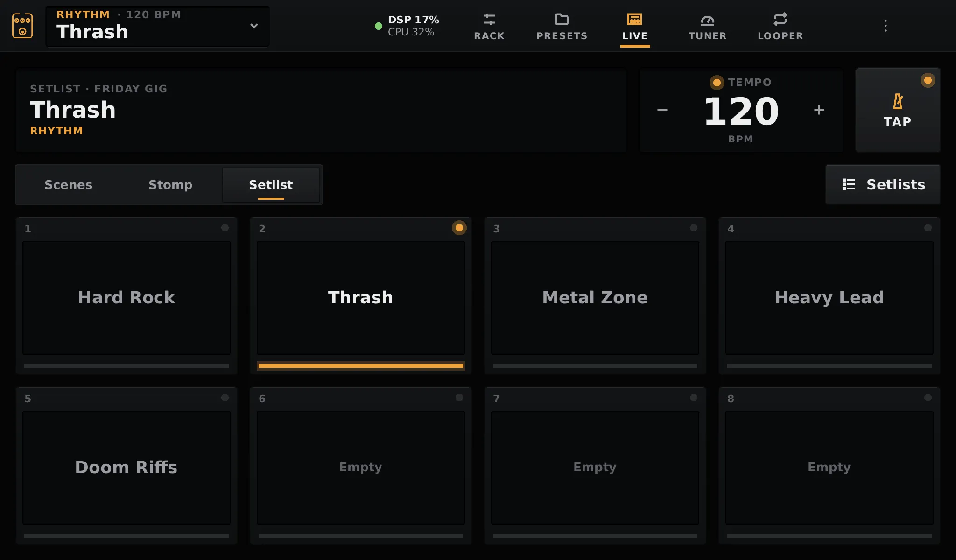Screen dimensions: 956x560
Task: Click the green DSP status indicator
Action: pyautogui.click(x=379, y=26)
